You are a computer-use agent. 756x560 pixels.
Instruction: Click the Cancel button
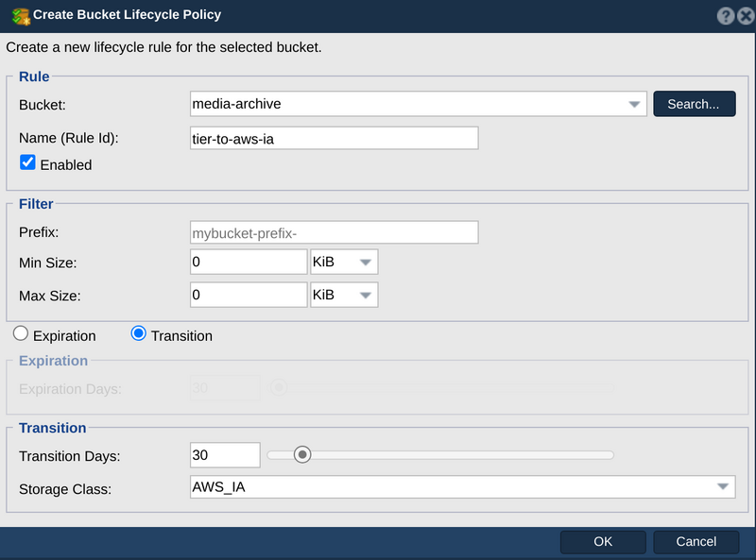[x=696, y=542]
